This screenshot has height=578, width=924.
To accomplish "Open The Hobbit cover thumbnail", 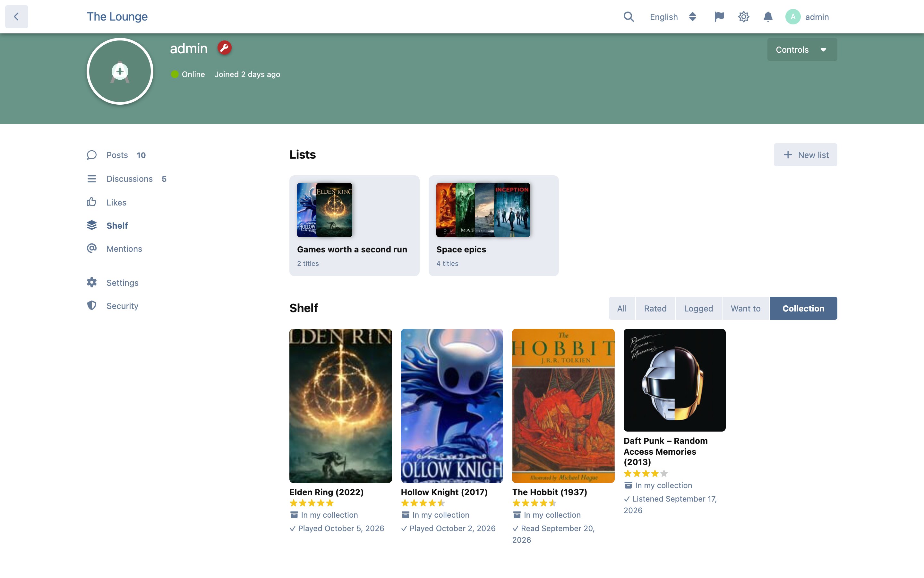I will (563, 406).
